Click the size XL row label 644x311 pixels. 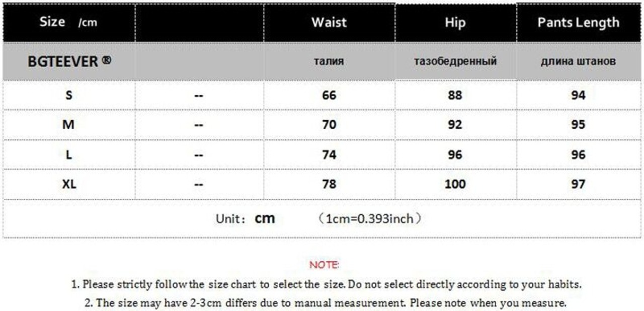click(69, 184)
